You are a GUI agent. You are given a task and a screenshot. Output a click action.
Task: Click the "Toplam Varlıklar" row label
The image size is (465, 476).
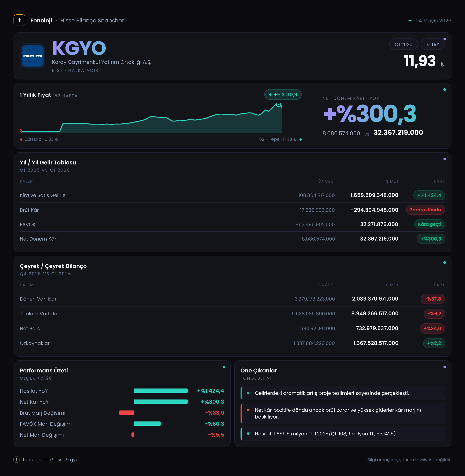tap(40, 314)
